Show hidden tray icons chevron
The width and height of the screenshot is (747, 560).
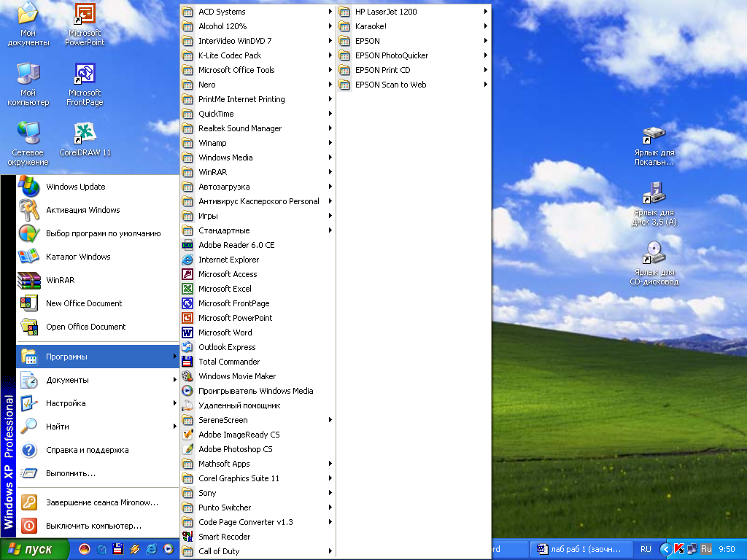click(x=665, y=549)
